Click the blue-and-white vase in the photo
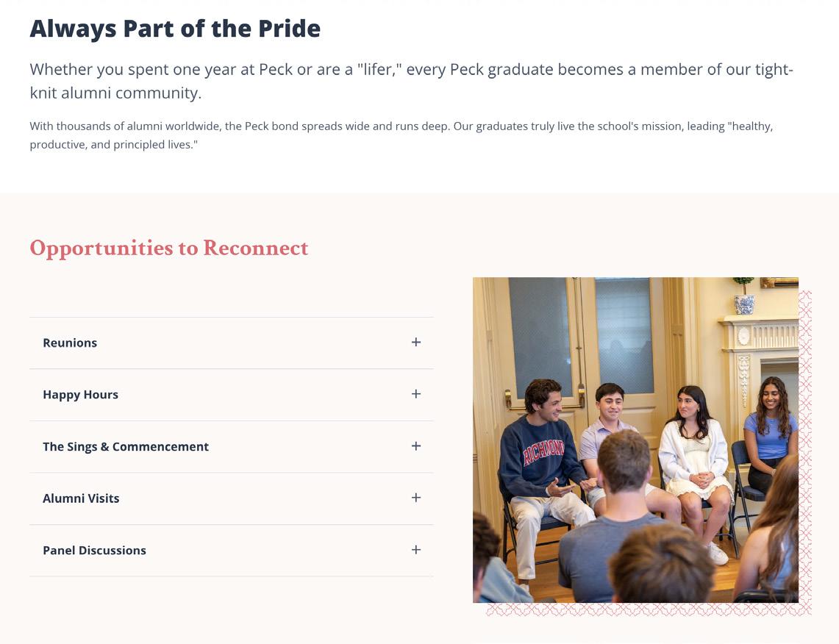Viewport: 839px width, 644px height. tap(744, 301)
